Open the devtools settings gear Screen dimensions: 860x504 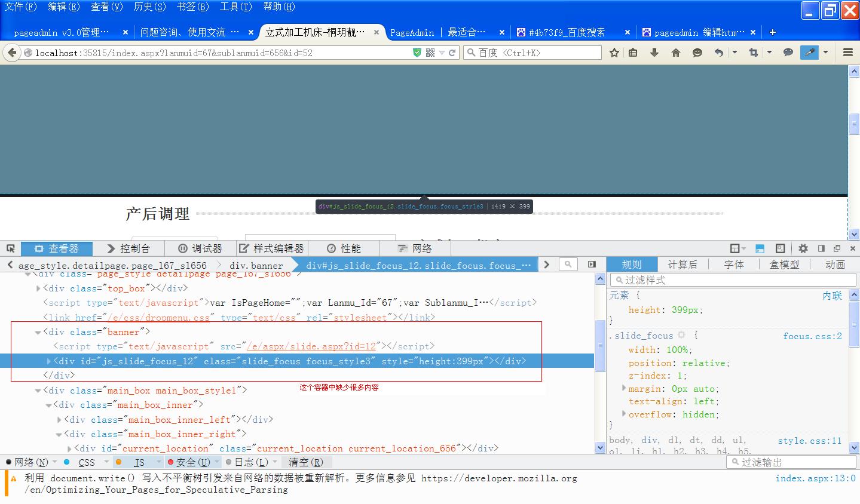[803, 248]
